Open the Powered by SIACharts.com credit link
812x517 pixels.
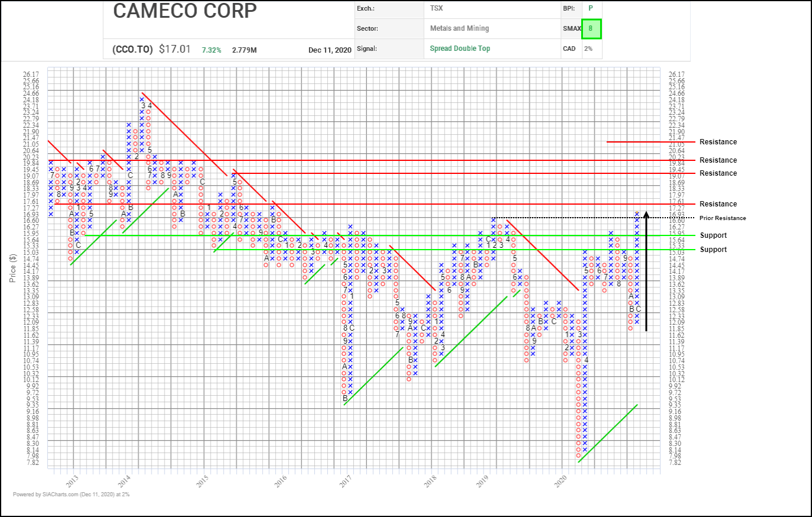(71, 494)
